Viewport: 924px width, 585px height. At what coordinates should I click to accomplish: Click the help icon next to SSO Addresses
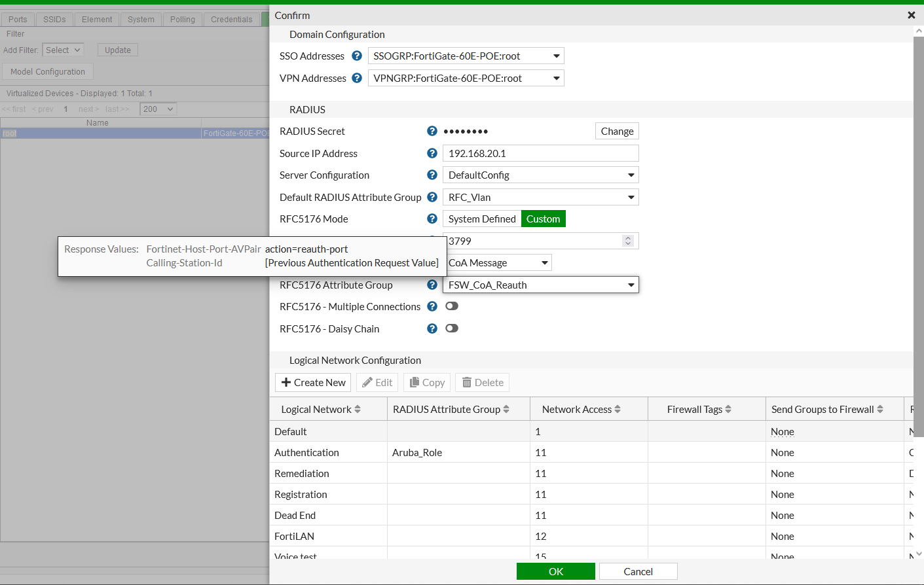pos(356,56)
